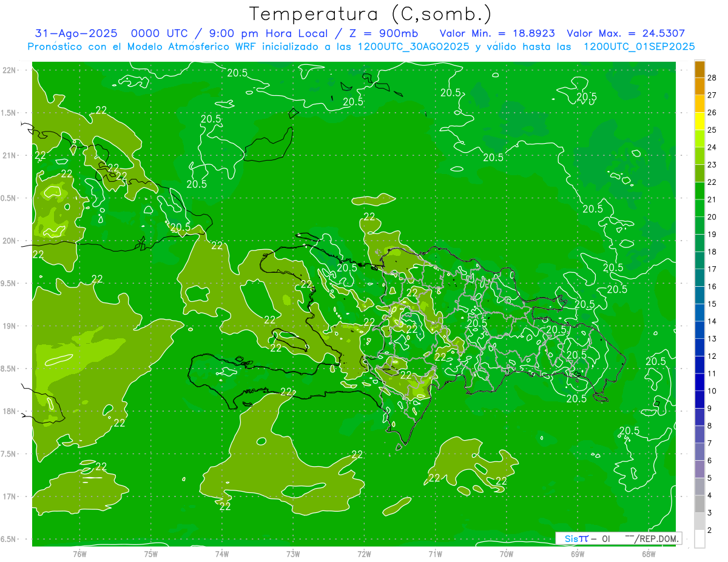Click the '76W' longitude axis label
The width and height of the screenshot is (728, 562).
79,553
